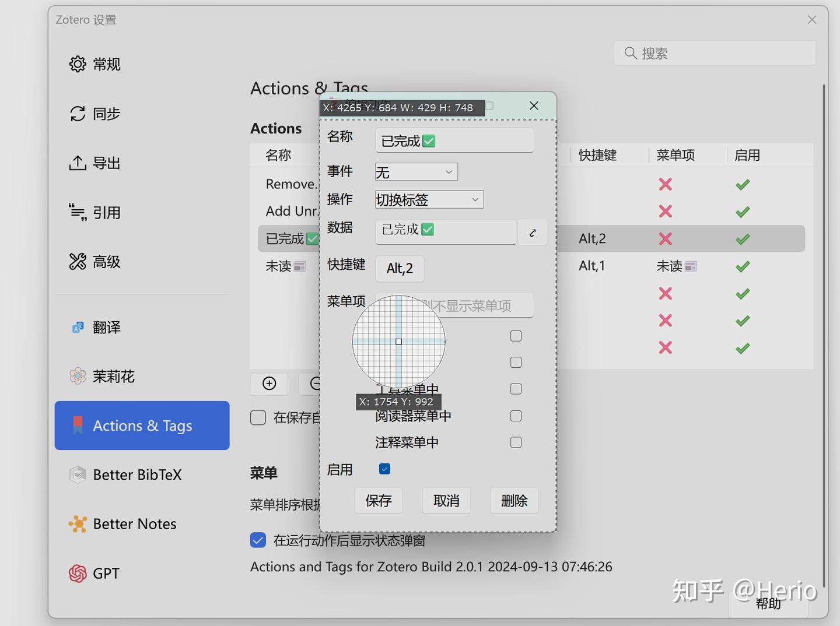Click the 保存 (Save) button

pos(378,500)
